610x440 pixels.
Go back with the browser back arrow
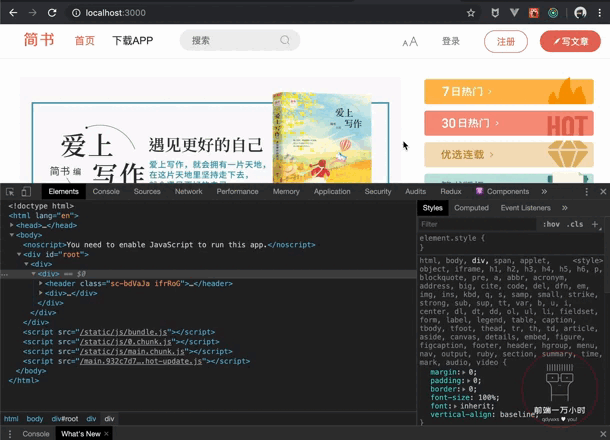click(13, 13)
